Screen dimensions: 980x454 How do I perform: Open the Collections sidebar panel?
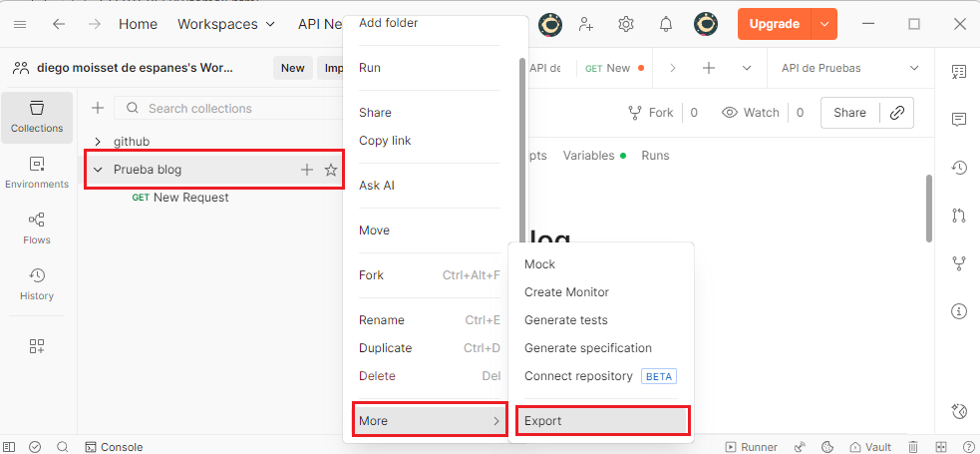point(37,117)
